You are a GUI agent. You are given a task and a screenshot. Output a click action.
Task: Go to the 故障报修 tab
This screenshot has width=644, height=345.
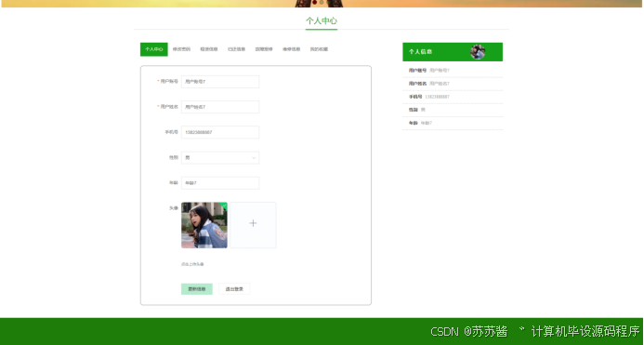pyautogui.click(x=264, y=49)
